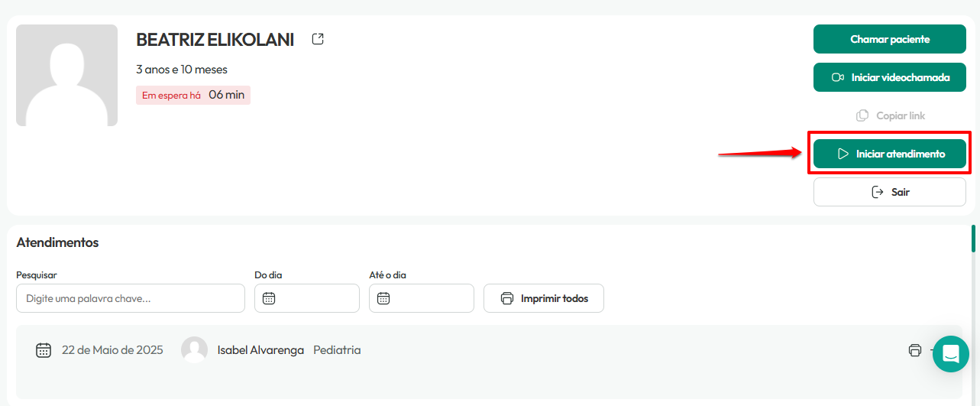Open the chat support bubble
This screenshot has height=406, width=980.
click(951, 354)
